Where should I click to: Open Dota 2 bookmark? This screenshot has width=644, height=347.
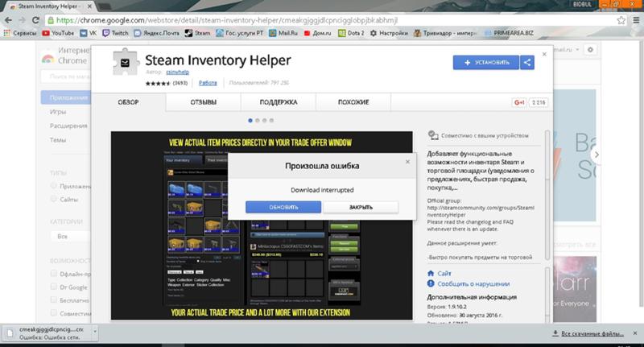(x=351, y=33)
